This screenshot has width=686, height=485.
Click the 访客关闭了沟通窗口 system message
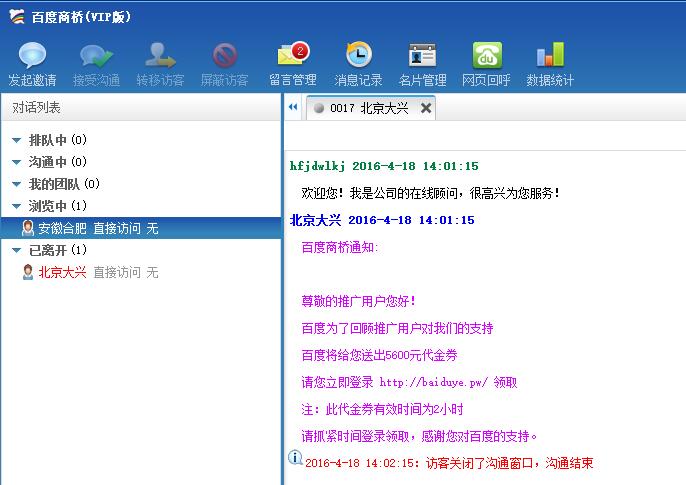pyautogui.click(x=449, y=463)
